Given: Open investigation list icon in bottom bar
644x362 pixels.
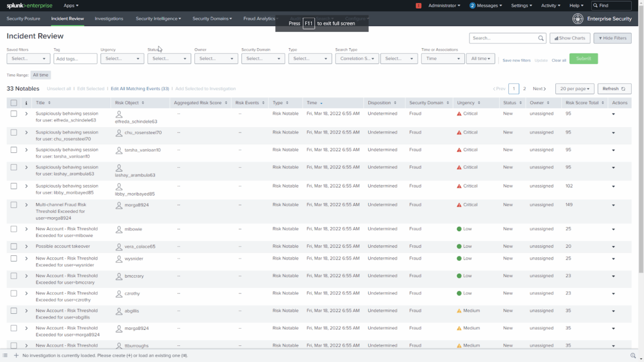Looking at the screenshot, I should tap(5, 356).
